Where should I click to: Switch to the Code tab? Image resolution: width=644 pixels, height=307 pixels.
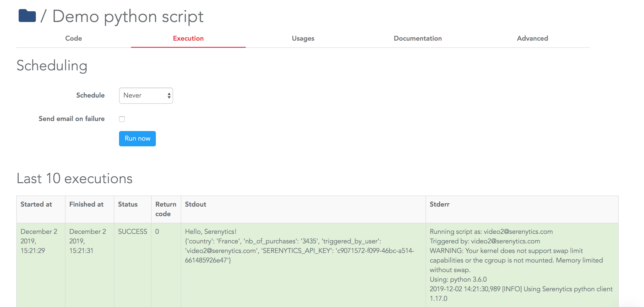point(74,38)
